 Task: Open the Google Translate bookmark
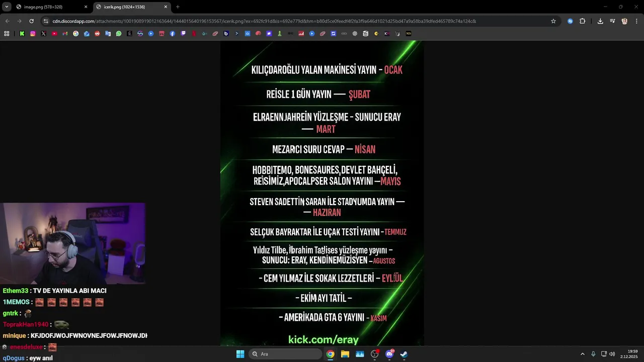[108, 34]
